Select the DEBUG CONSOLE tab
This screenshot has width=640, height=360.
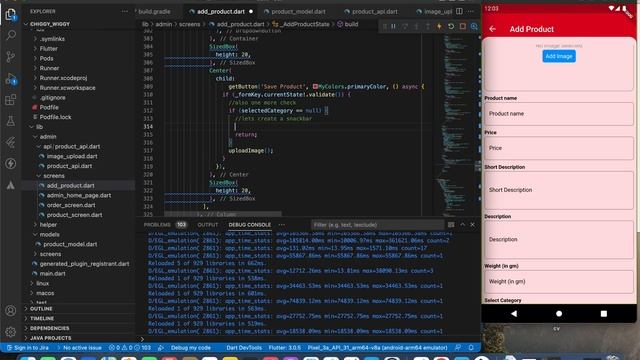pos(249,224)
